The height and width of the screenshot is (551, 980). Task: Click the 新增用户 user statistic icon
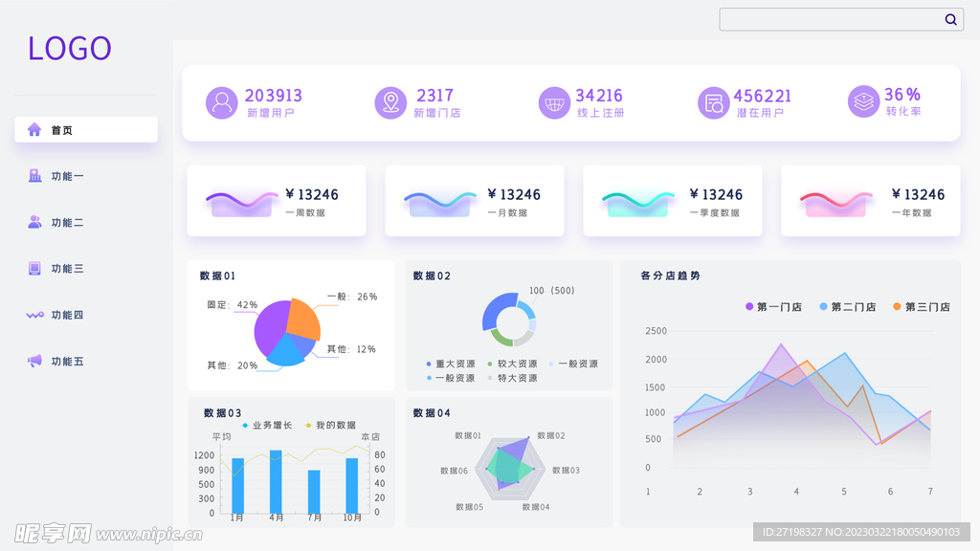point(222,102)
